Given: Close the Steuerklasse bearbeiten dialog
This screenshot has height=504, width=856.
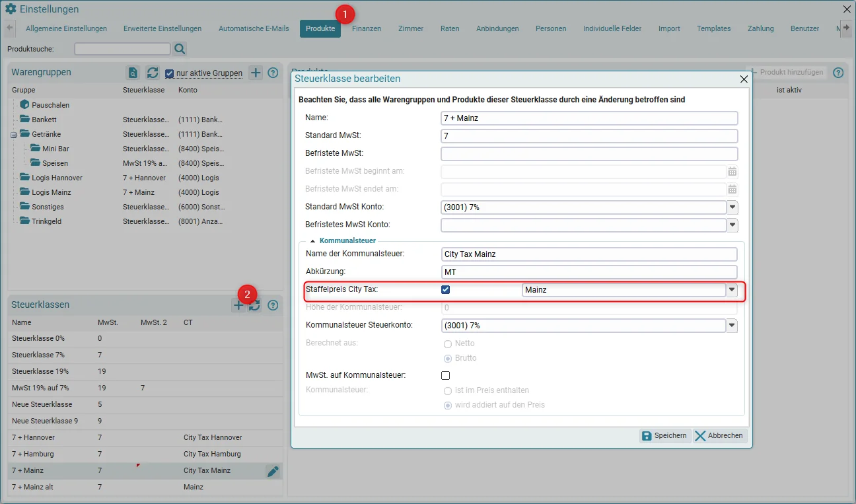Looking at the screenshot, I should 744,79.
